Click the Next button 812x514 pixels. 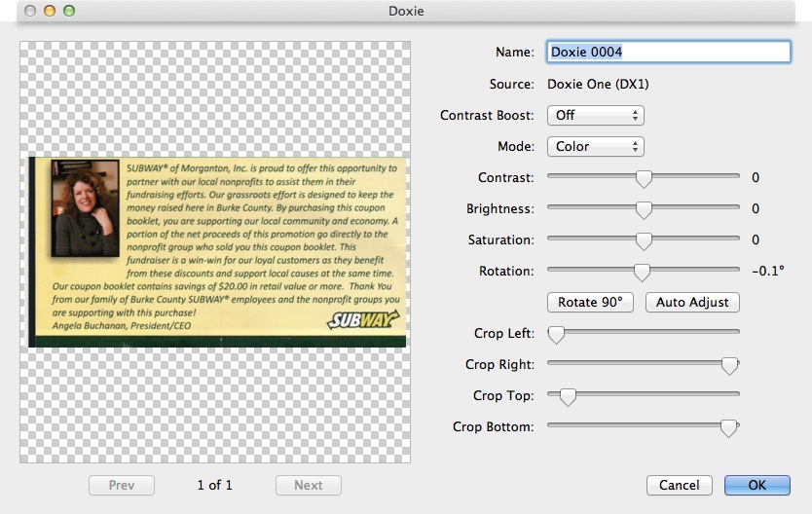[308, 485]
